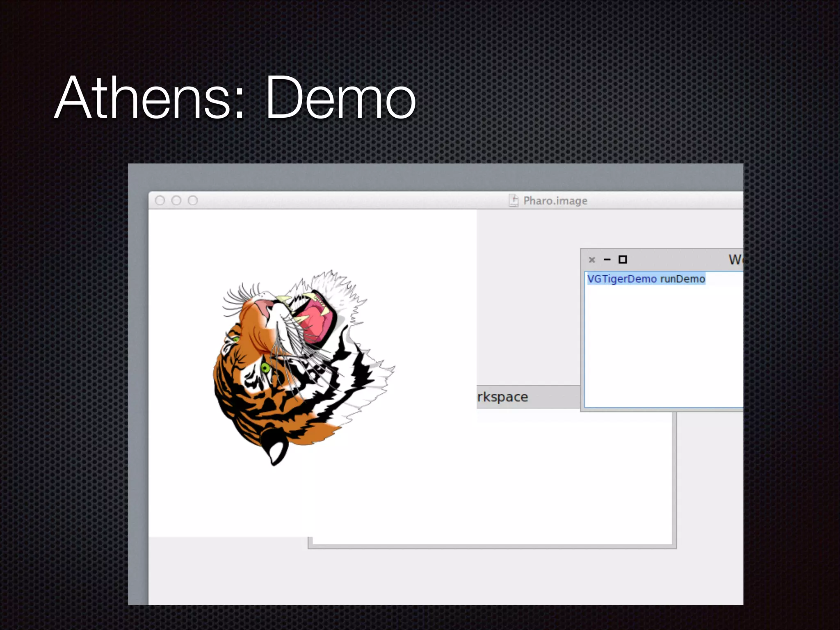The height and width of the screenshot is (630, 840).
Task: Click the front workspace title starting with W
Action: click(735, 260)
